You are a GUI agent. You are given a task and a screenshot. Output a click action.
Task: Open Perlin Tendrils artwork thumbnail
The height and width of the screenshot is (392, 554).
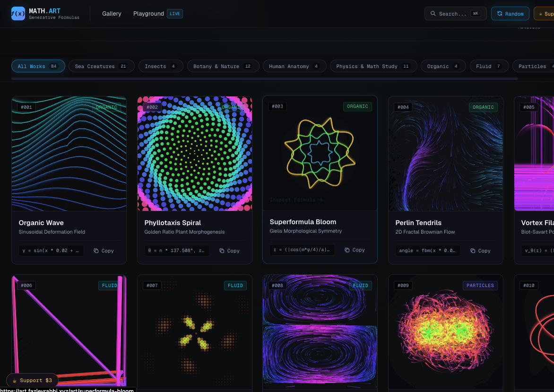coord(446,153)
